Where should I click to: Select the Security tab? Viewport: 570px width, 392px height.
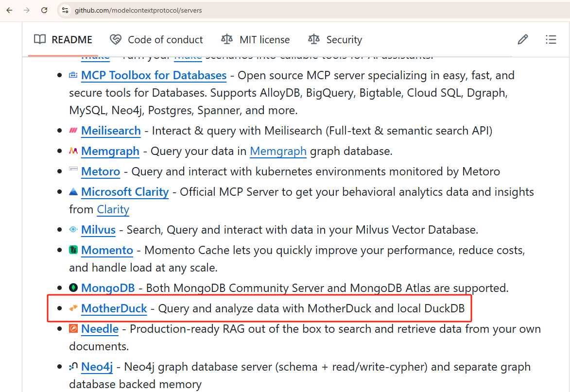pos(335,40)
